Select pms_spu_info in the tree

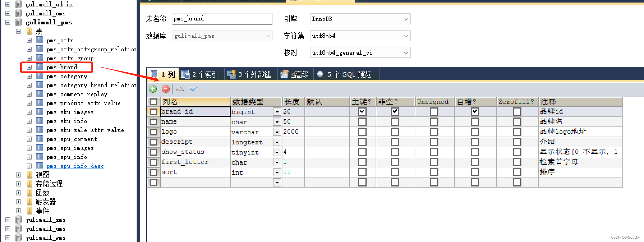67,157
